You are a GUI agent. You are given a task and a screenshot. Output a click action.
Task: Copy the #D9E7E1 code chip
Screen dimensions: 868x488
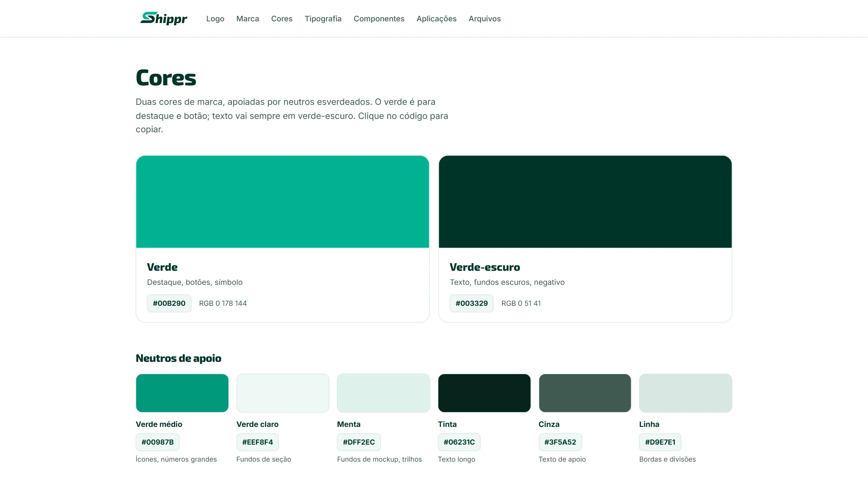click(x=660, y=442)
